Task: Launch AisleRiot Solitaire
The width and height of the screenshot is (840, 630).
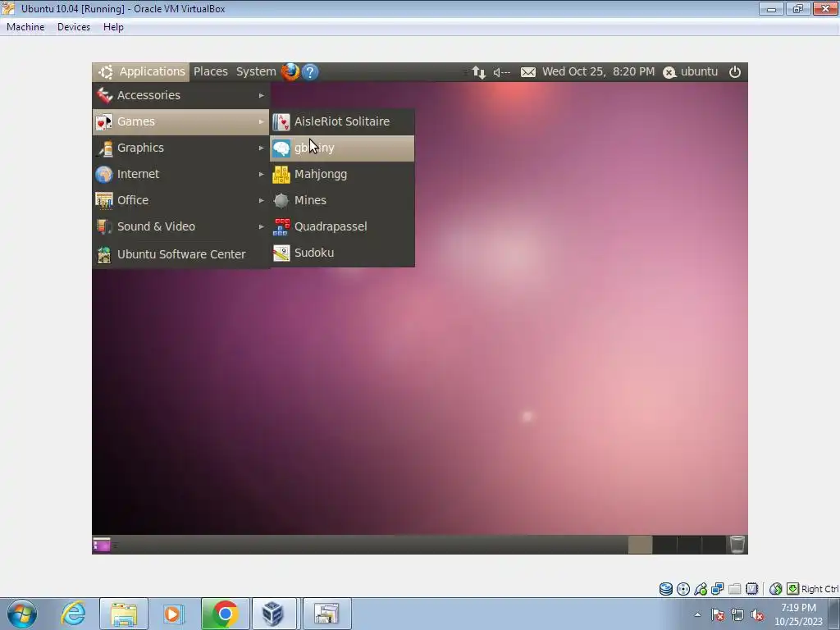Action: pos(342,121)
